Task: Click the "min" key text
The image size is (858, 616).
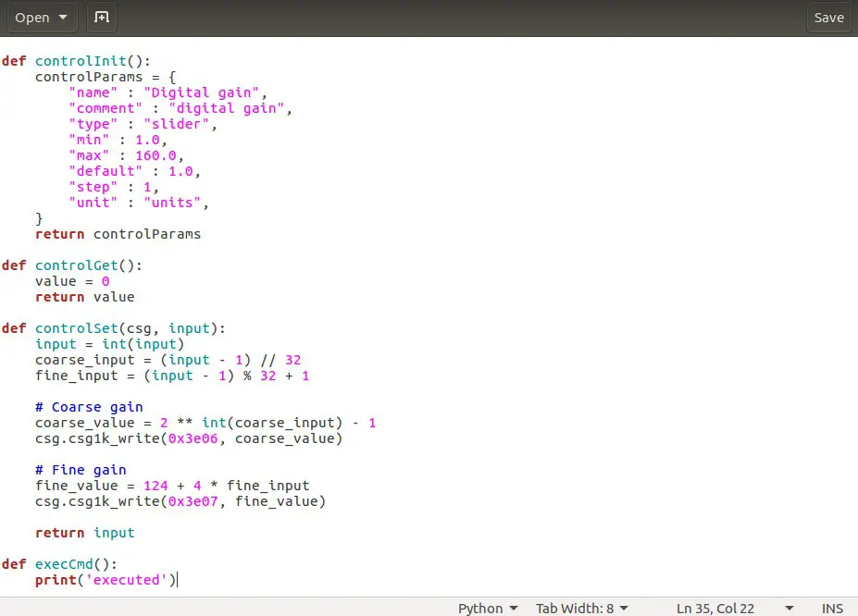Action: click(x=89, y=140)
